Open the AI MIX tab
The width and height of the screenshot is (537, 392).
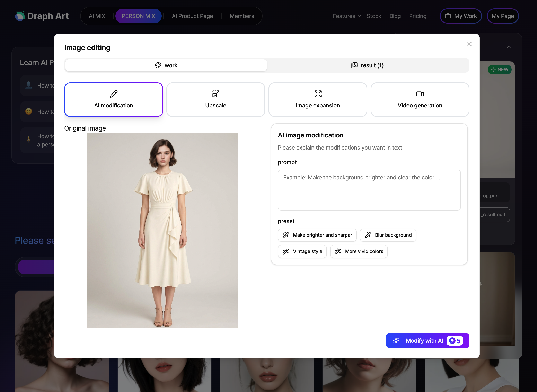tap(97, 16)
